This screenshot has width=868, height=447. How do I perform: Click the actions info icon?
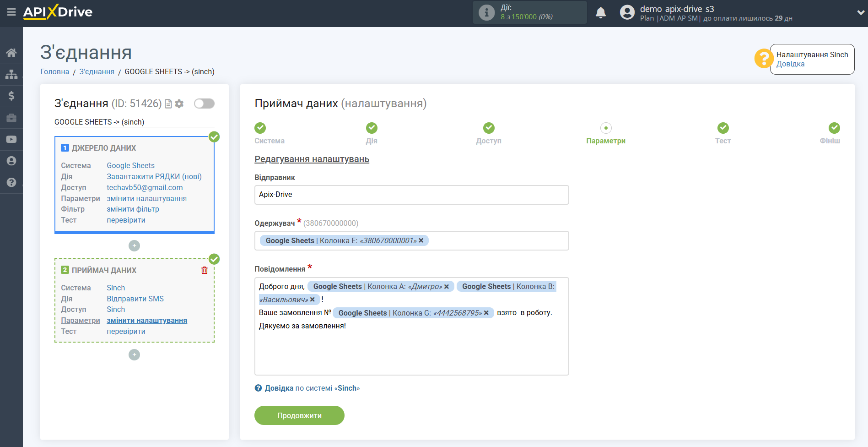tap(486, 12)
